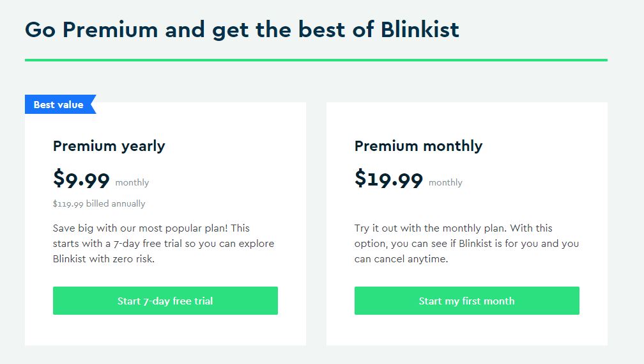Click the '7-day free trial' description line

pyautogui.click(x=164, y=244)
